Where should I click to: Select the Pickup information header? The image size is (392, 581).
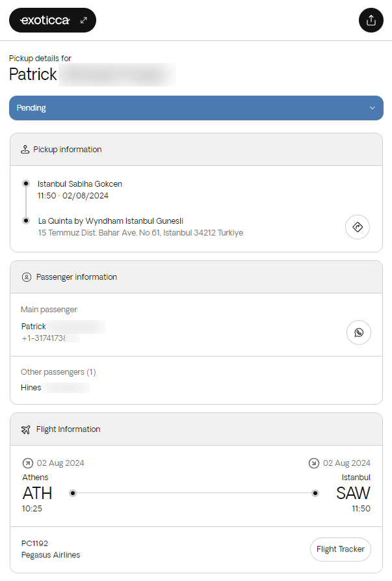(x=68, y=150)
